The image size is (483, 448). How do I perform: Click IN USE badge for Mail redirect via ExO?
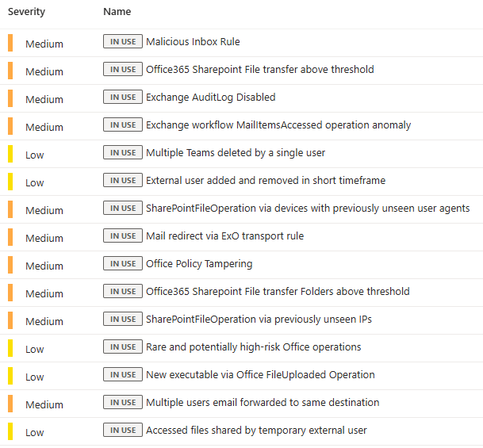[x=123, y=235]
